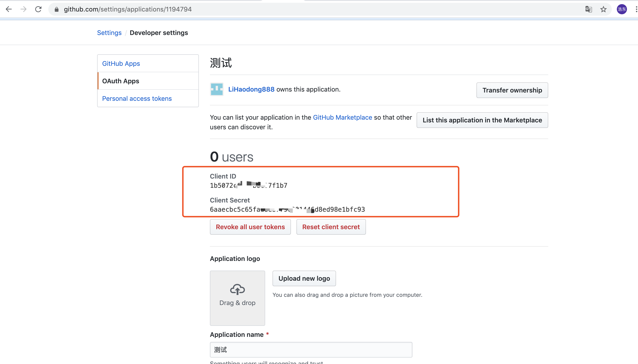Open the Google Translate icon in address bar
This screenshot has width=638, height=364.
[589, 9]
